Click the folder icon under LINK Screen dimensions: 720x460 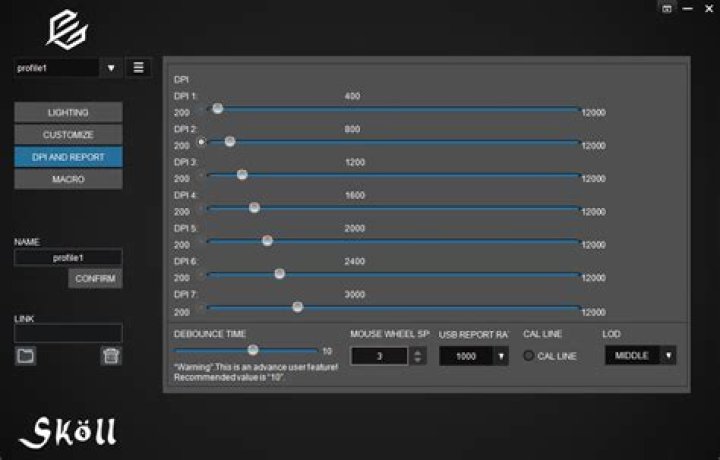[26, 356]
